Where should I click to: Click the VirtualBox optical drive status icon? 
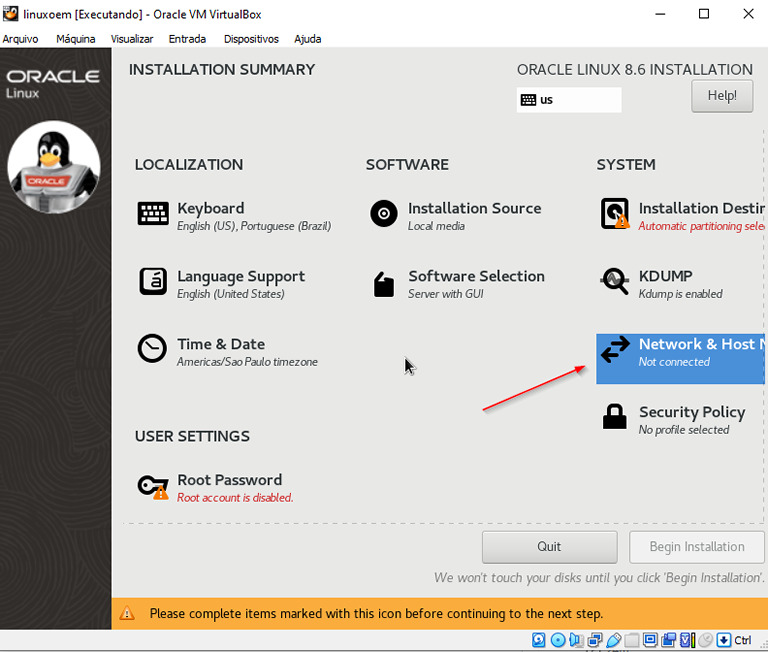click(558, 640)
